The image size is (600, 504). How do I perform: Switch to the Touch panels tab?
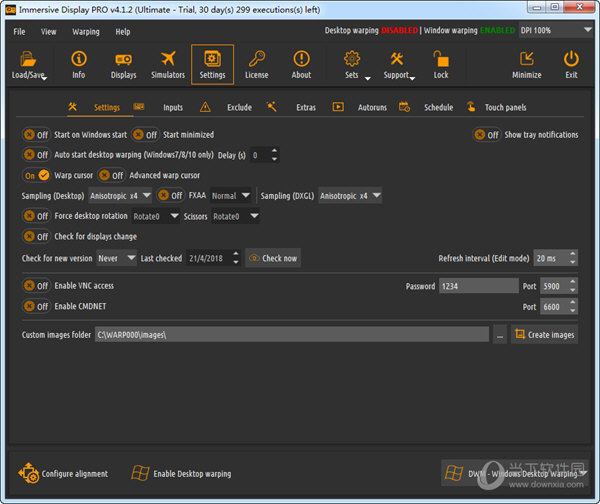coord(505,107)
